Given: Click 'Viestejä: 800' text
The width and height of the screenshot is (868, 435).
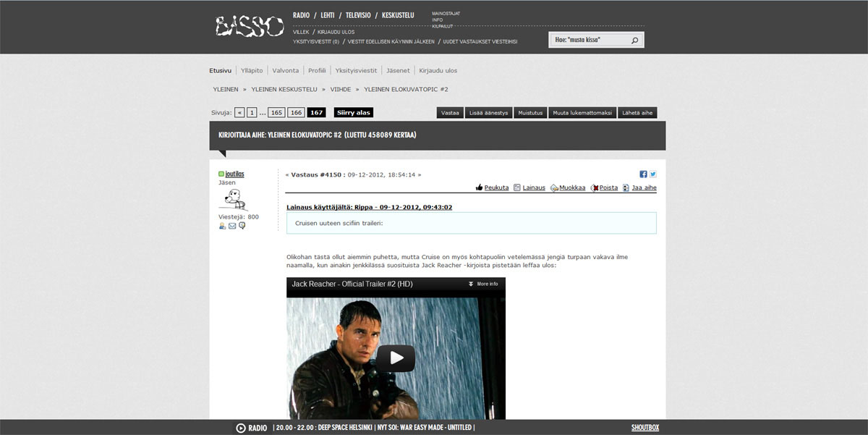Looking at the screenshot, I should coord(239,216).
